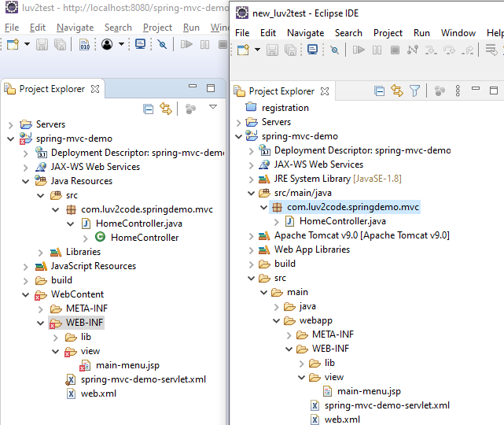Click Resume icon in luv2test toolbar

point(186,44)
